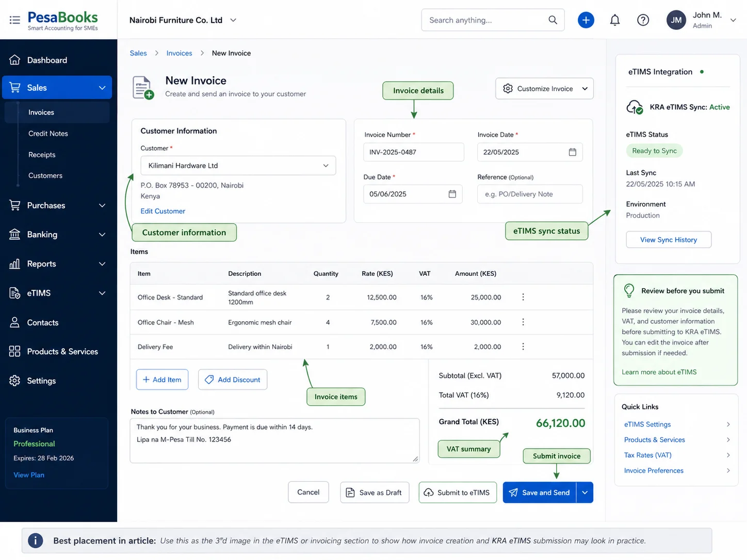Image resolution: width=747 pixels, height=560 pixels.
Task: Click the Save as Draft button
Action: 375,492
